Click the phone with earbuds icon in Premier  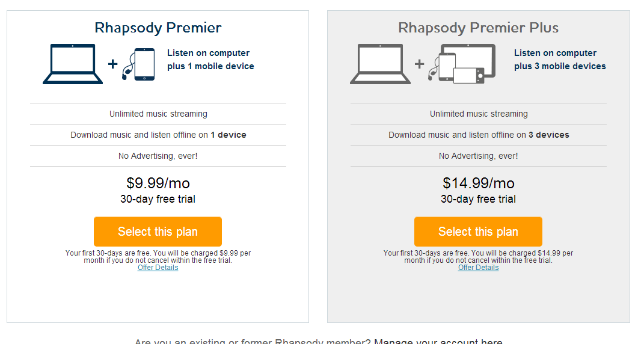pos(138,64)
